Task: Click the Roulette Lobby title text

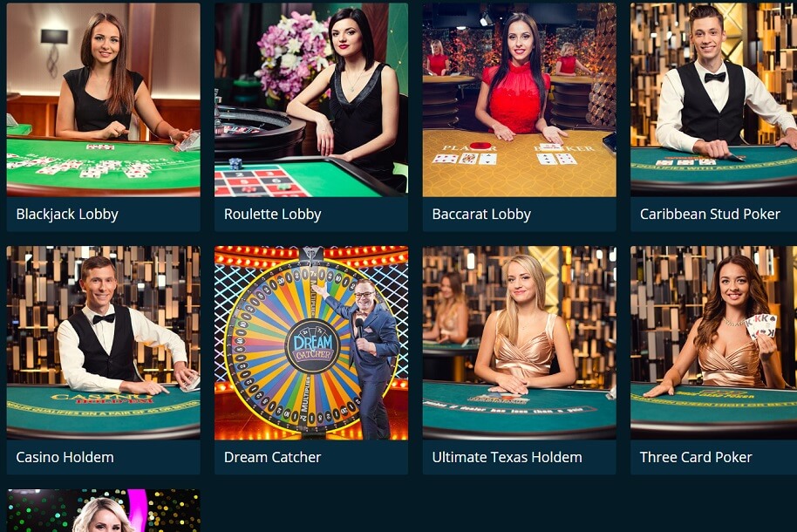Action: 272,215
